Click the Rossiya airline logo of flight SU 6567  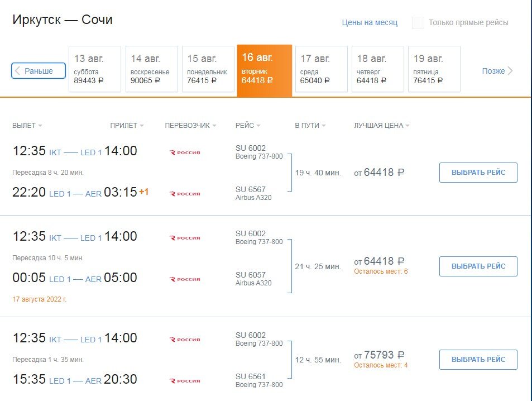point(185,194)
